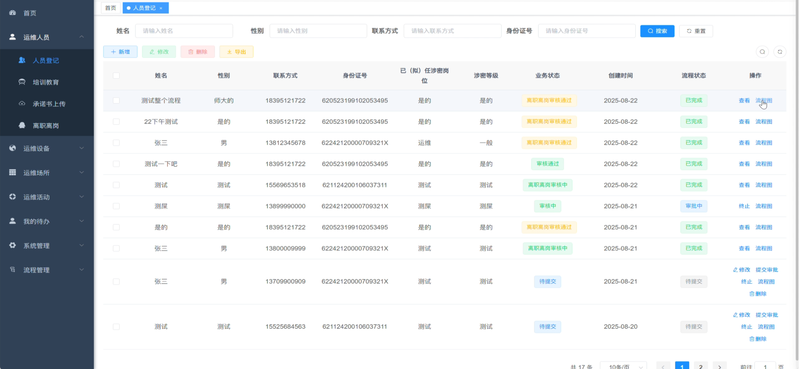The height and width of the screenshot is (369, 800).
Task: Go to page 2 in pagination
Action: coord(701,366)
